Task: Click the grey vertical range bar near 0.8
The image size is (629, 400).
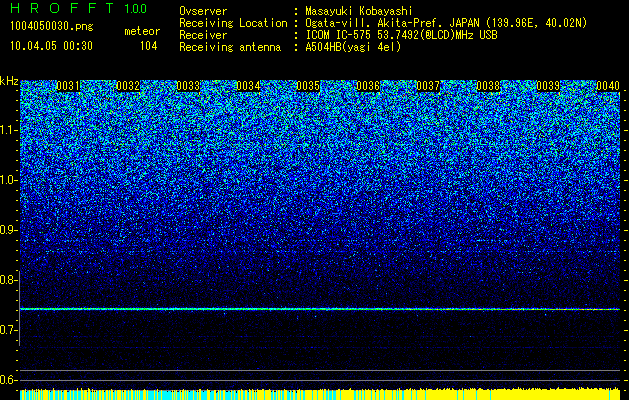Action: click(19, 308)
